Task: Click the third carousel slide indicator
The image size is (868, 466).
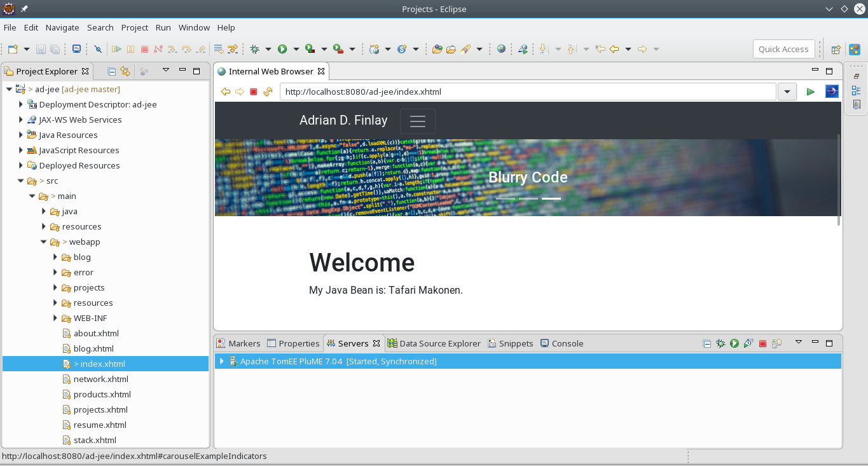Action: click(551, 198)
